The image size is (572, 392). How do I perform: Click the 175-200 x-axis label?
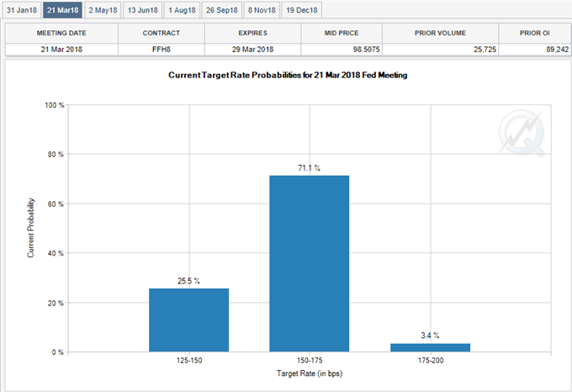click(x=431, y=360)
